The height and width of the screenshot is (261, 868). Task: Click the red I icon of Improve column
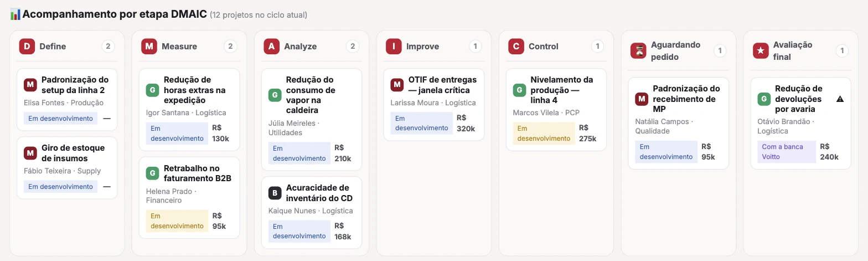(x=394, y=47)
